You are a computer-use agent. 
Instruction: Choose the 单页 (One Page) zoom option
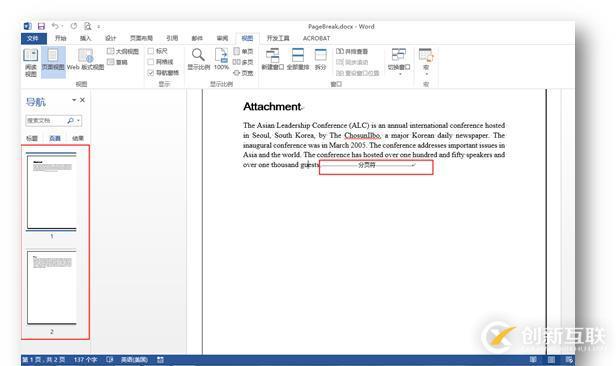coord(243,51)
